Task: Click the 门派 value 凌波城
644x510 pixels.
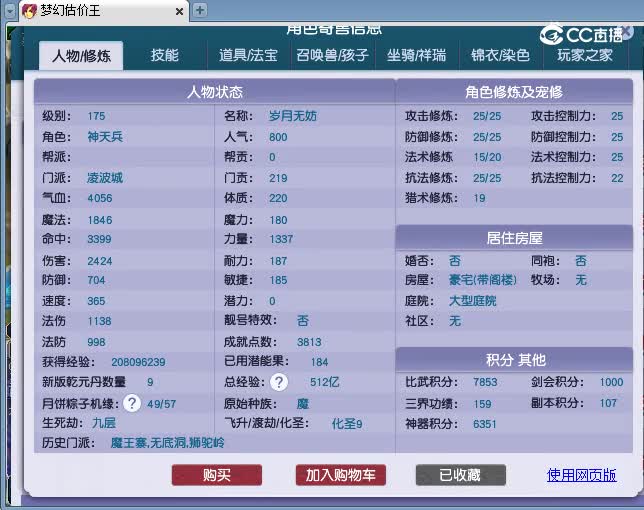Action: (x=105, y=178)
